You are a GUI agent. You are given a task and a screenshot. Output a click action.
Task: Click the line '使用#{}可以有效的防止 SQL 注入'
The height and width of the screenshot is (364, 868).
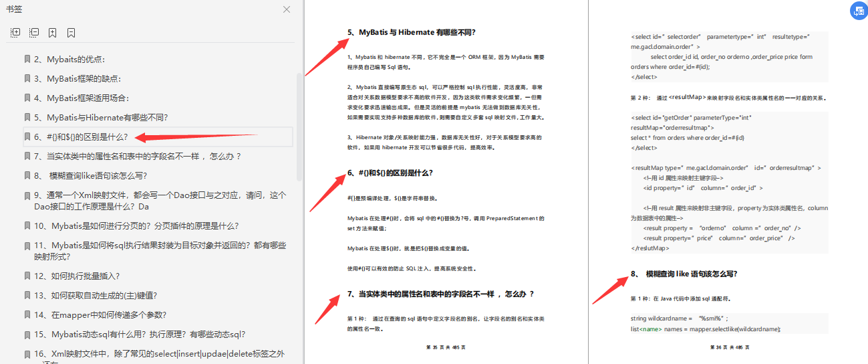(x=412, y=268)
